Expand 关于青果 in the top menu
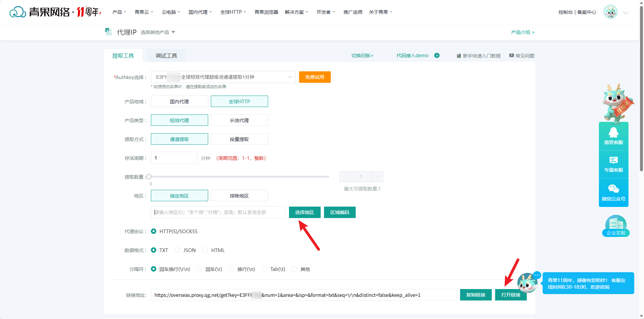The image size is (644, 319). [381, 12]
